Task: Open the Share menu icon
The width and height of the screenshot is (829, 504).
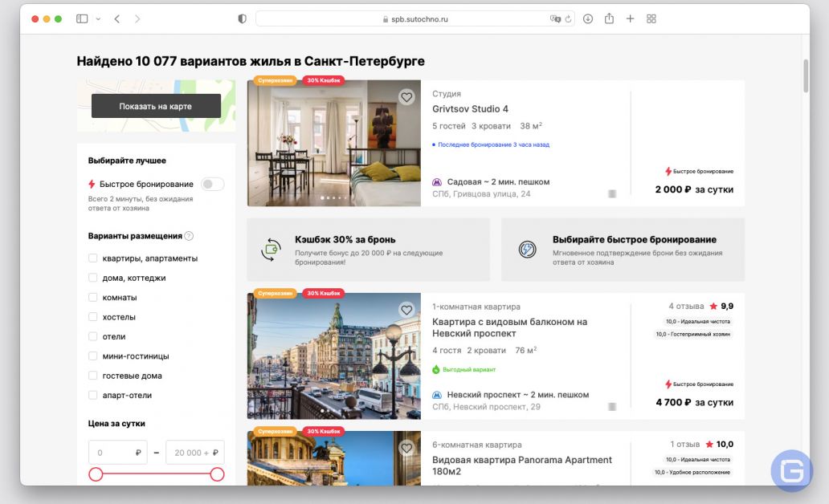Action: click(609, 18)
